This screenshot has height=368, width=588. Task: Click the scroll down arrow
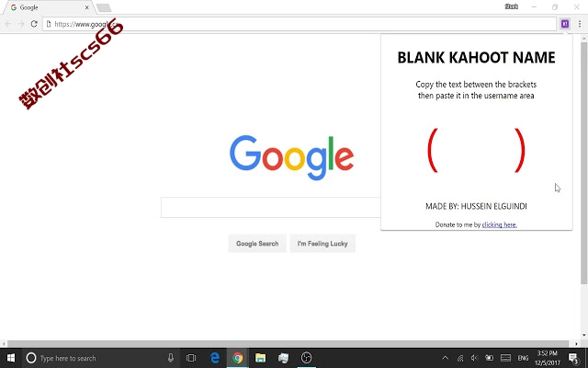pos(584,335)
